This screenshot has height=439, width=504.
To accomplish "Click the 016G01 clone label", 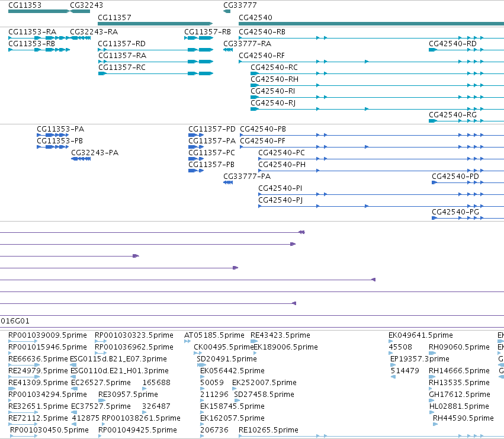I will 15,321.
